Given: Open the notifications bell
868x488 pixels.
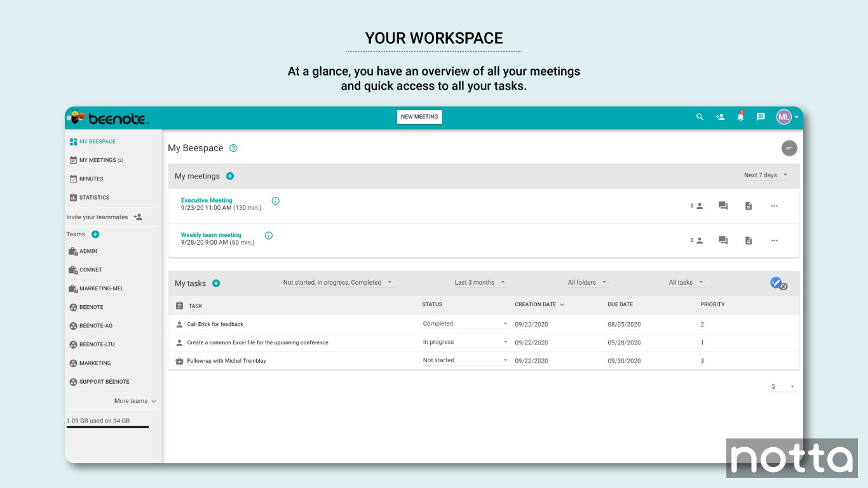Looking at the screenshot, I should [740, 117].
